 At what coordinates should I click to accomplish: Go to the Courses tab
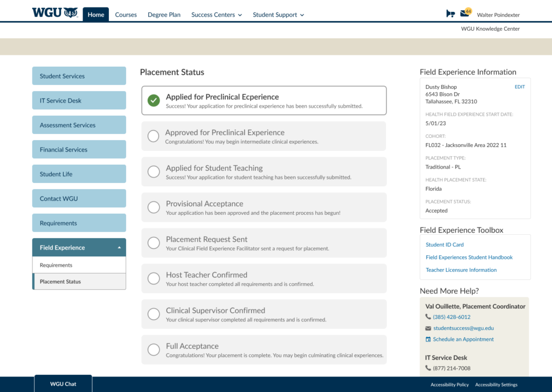point(126,15)
